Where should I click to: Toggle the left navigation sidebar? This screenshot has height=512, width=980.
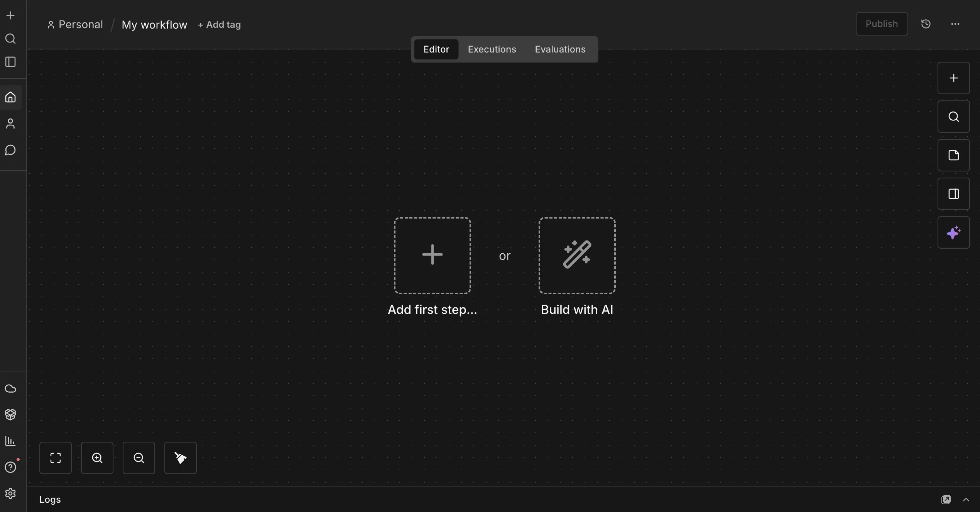10,62
